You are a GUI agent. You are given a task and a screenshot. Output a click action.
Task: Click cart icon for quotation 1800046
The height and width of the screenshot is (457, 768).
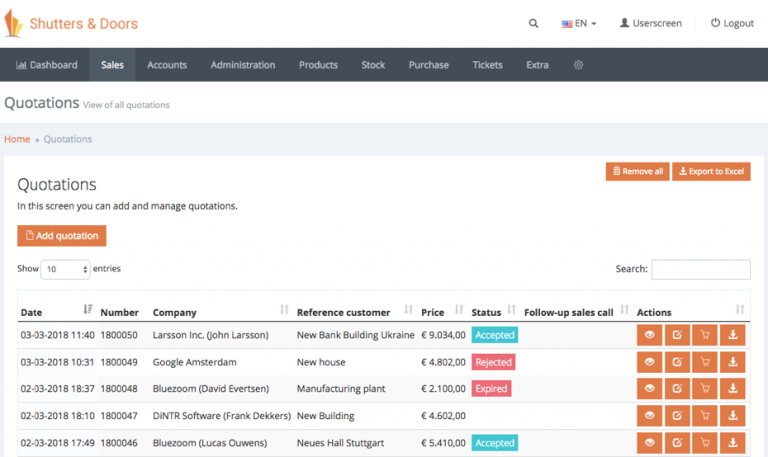(705, 443)
